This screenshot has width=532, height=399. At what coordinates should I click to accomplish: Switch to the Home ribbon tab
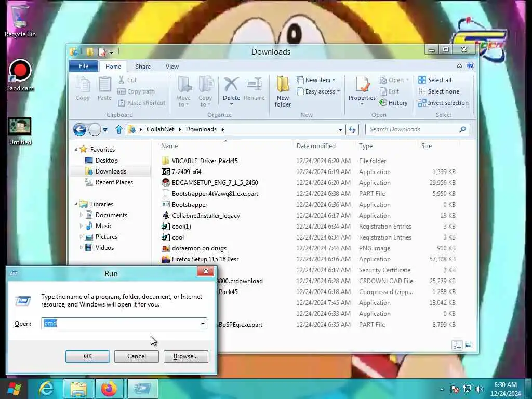[x=113, y=66]
